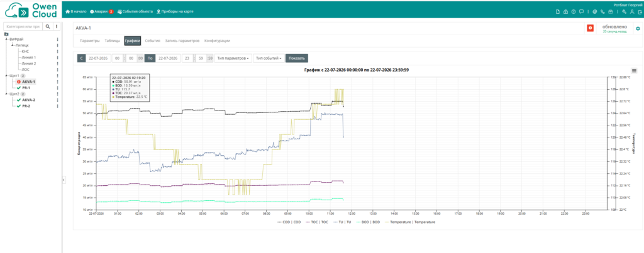Open the wrench administration icon in header
644x253 pixels.
pyautogui.click(x=625, y=11)
